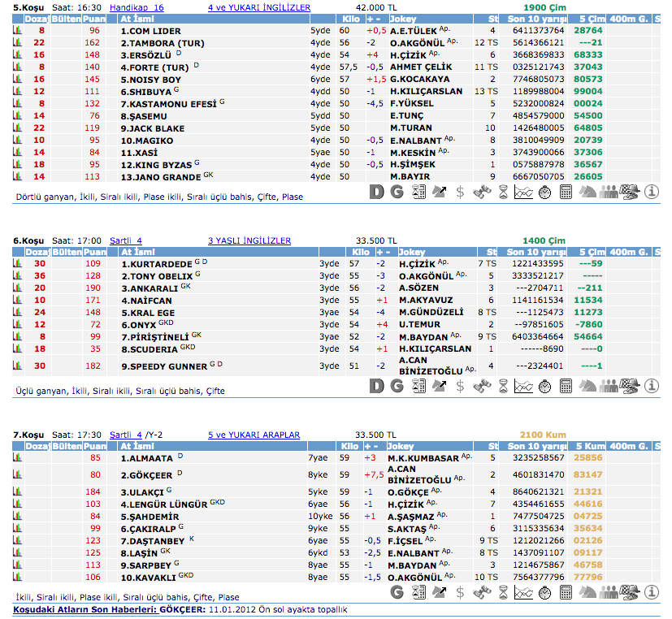Select horse name 2.GÖKÇEER in race 7
Image resolution: width=672 pixels, height=619 pixels.
pyautogui.click(x=147, y=474)
